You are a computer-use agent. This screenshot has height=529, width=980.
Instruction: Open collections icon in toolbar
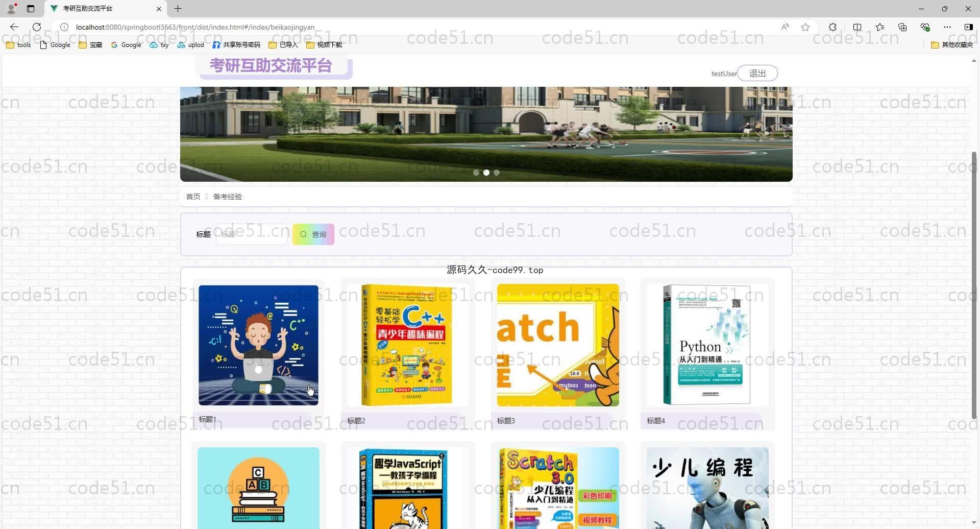[902, 27]
